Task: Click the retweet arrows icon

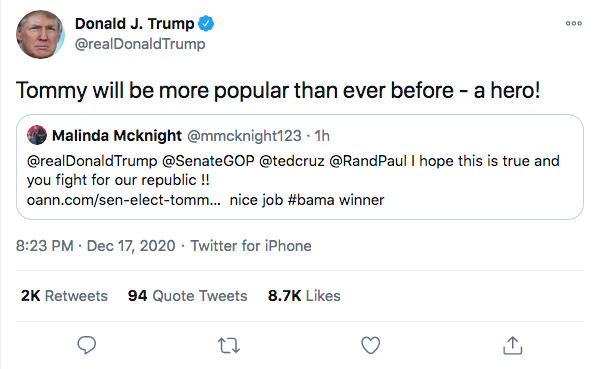Action: (x=229, y=345)
